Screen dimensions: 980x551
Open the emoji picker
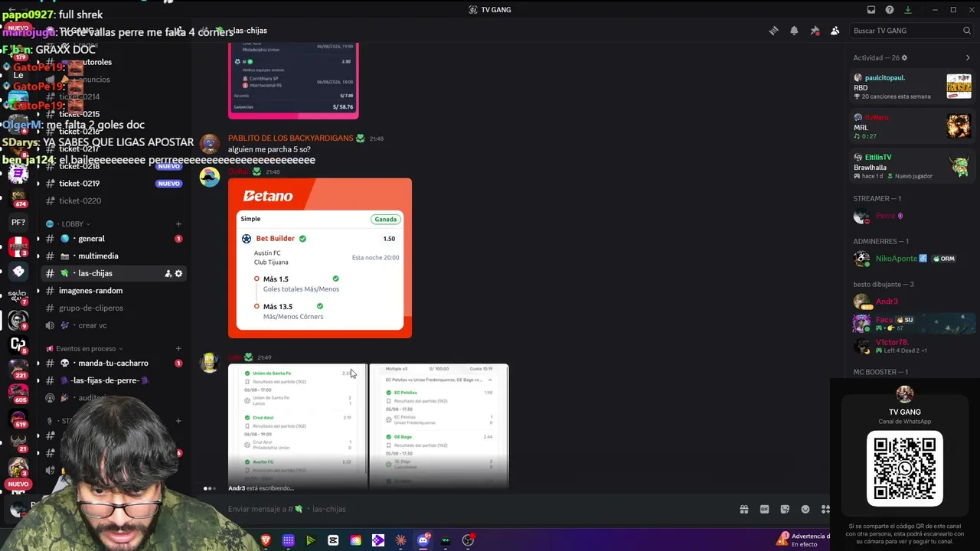[805, 509]
